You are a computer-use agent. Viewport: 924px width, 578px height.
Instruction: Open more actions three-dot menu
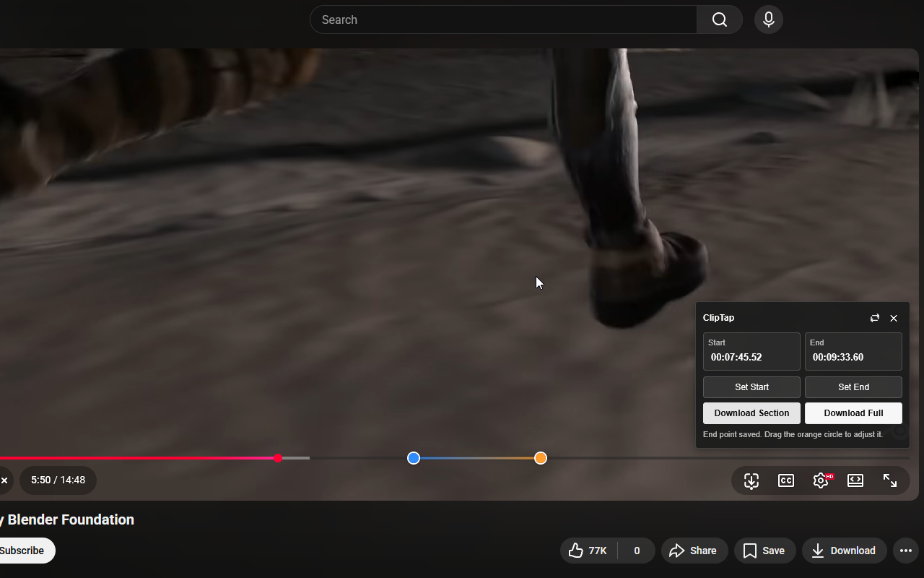(906, 551)
